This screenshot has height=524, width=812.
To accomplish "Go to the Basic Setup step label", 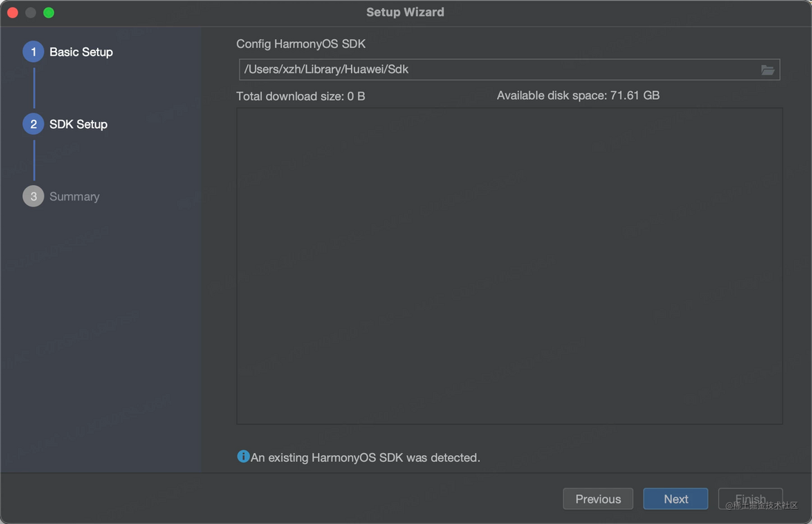I will tap(81, 52).
